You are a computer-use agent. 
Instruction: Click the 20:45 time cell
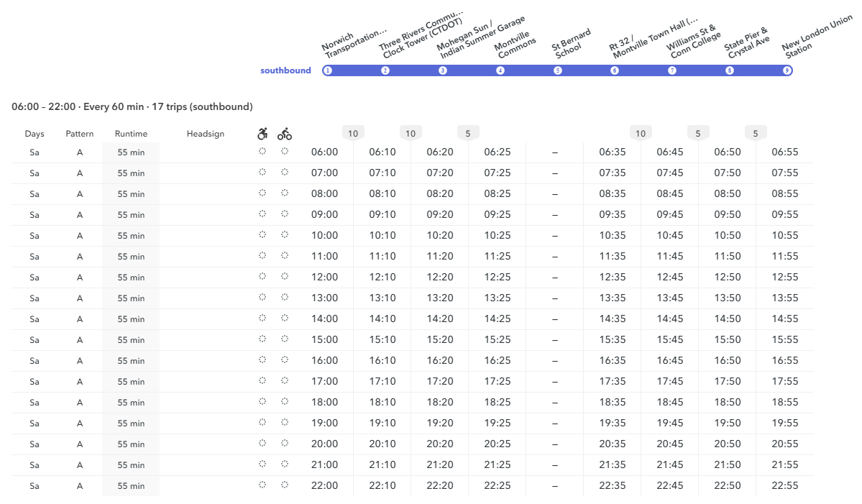pos(669,444)
